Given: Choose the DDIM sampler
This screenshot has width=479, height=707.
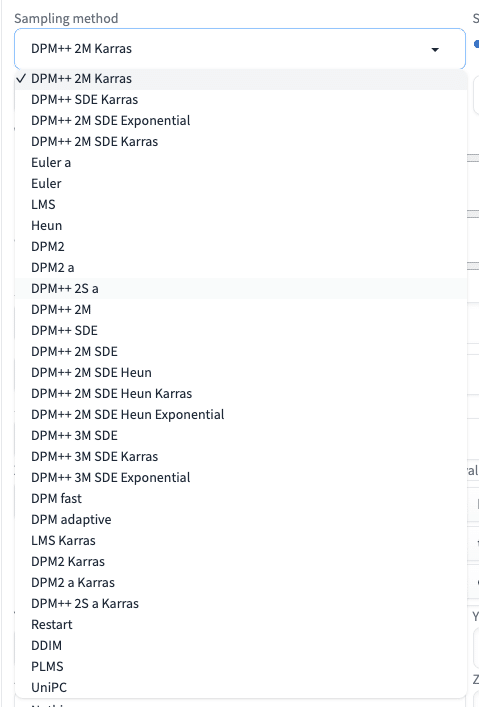Looking at the screenshot, I should point(241,646).
